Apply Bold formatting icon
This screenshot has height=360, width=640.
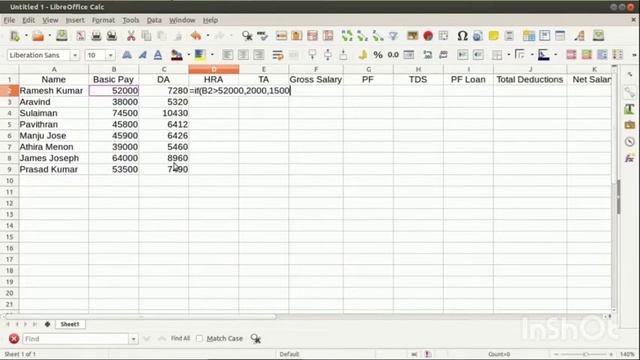tap(127, 55)
